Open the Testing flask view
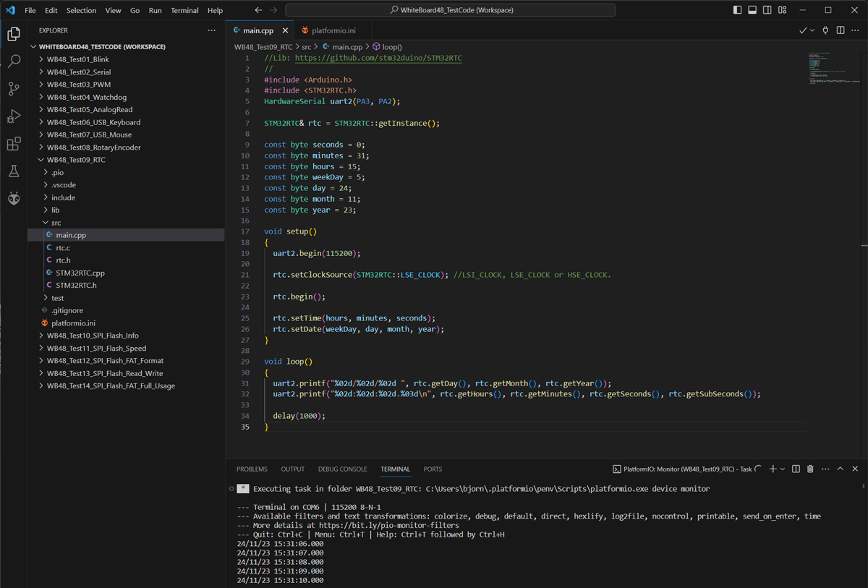868x588 pixels. coord(14,171)
